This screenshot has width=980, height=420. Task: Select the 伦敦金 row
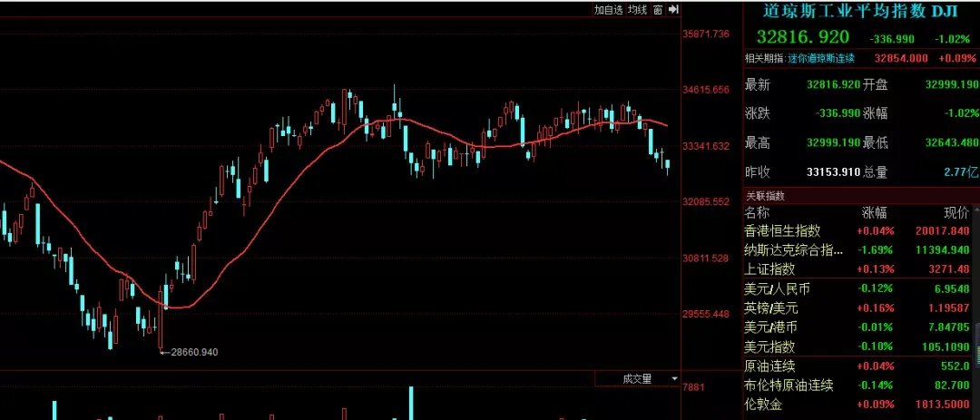857,405
